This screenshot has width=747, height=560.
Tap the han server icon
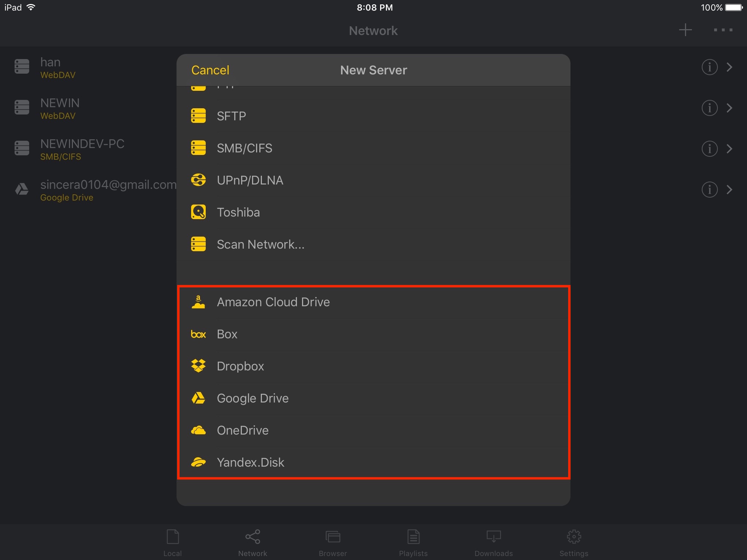(22, 67)
